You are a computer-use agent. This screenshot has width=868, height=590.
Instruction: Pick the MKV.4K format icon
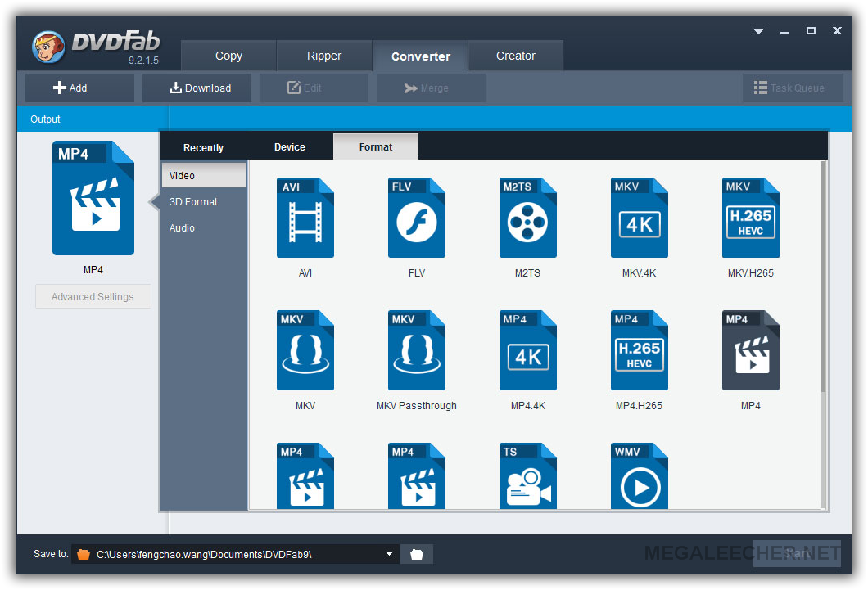[x=640, y=218]
